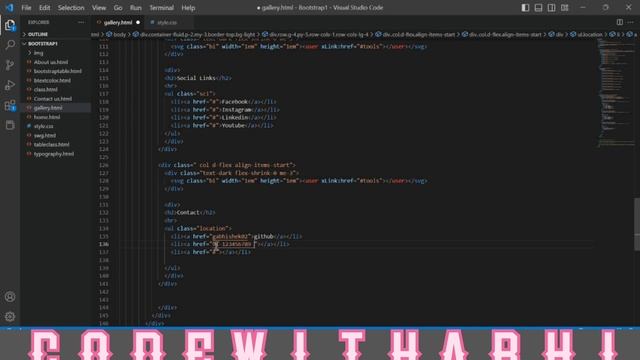Open the Explorer views ellipsis menu
The height and width of the screenshot is (360, 640).
click(x=81, y=22)
